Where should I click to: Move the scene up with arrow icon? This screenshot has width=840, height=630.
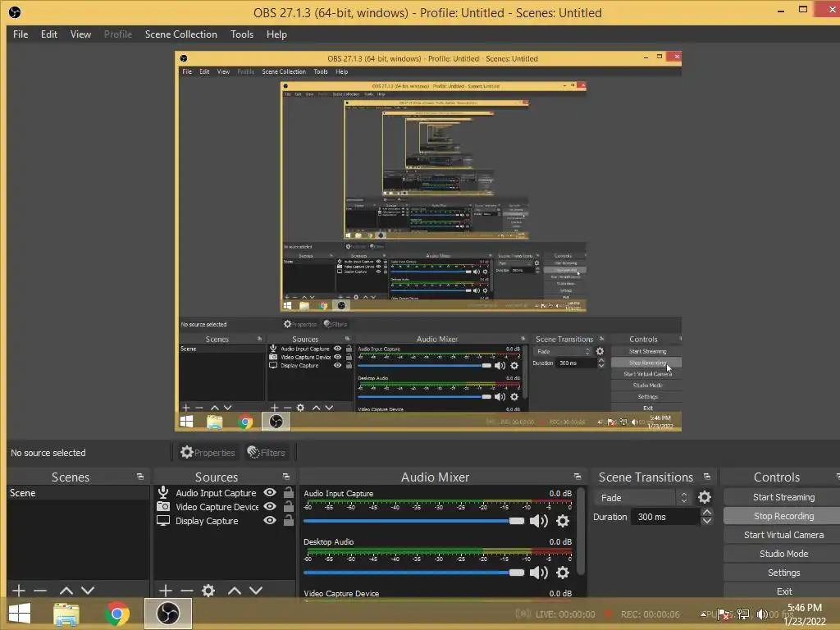pyautogui.click(x=66, y=591)
